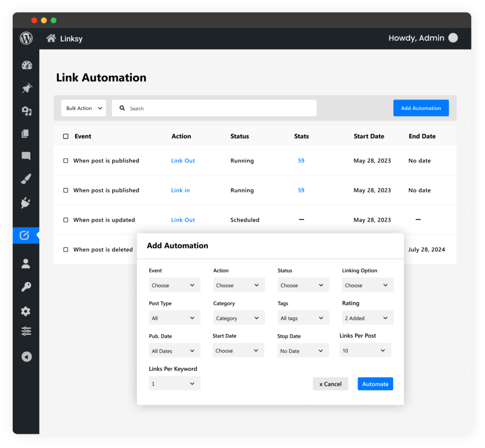The image size is (485, 448).
Task: Toggle the select-all checkbox beside Event
Action: tap(65, 136)
